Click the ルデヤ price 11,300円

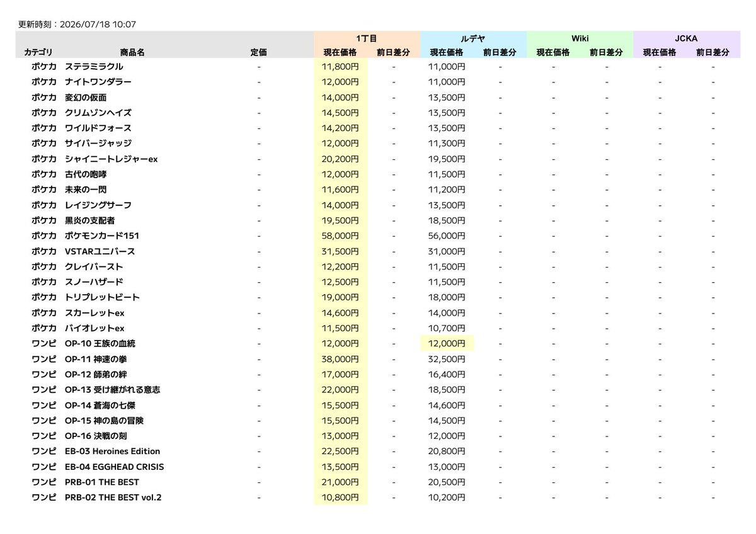[447, 144]
